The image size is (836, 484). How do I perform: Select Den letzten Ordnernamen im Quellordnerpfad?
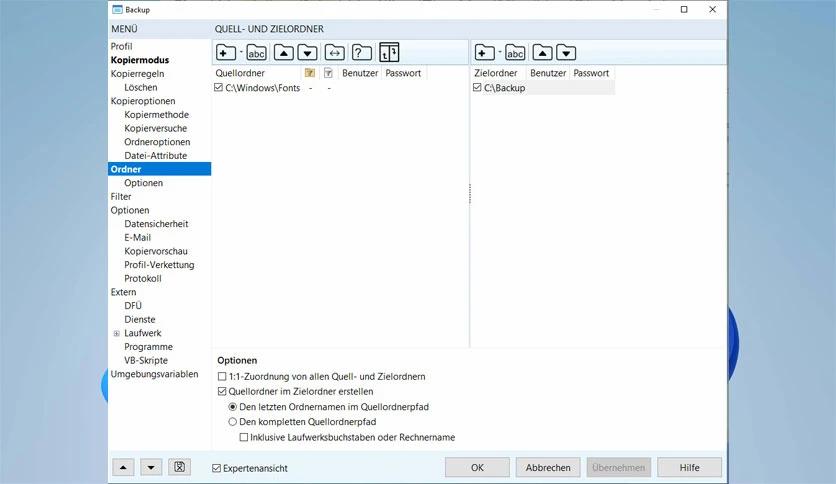232,407
